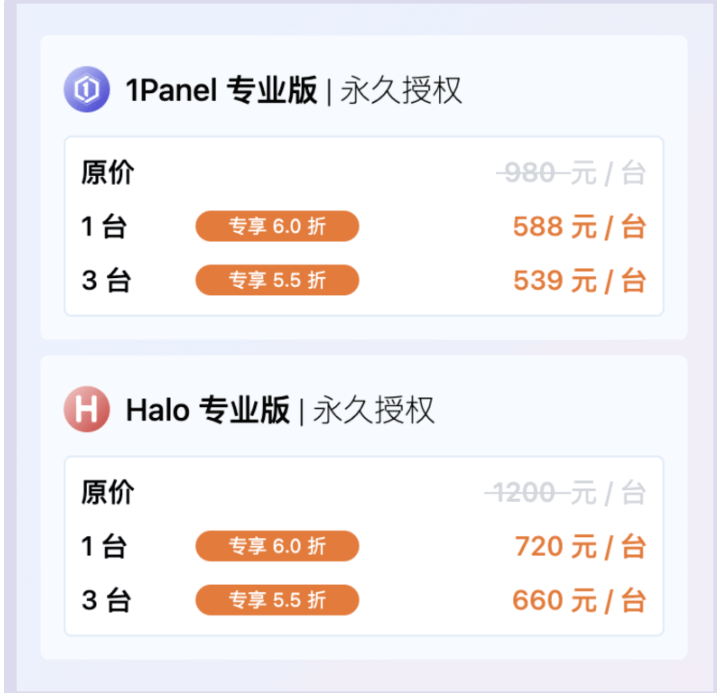
Task: Click the Halo red H logo icon
Action: 86,409
